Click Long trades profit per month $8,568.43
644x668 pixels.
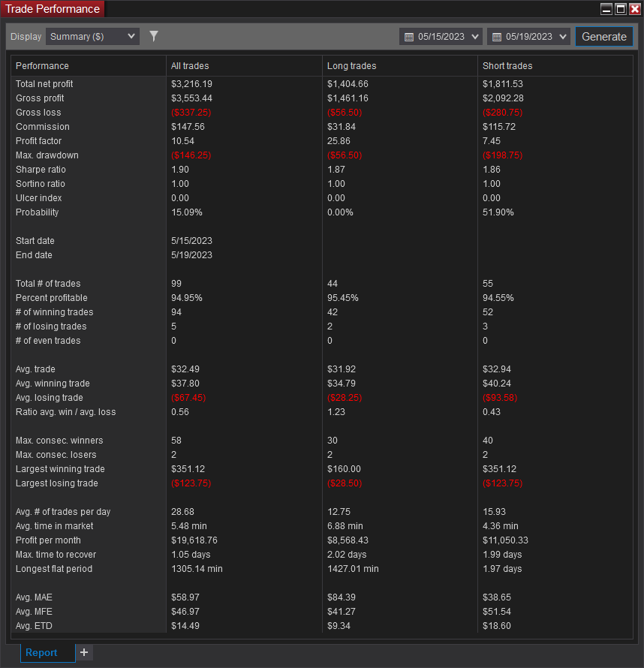pos(348,540)
